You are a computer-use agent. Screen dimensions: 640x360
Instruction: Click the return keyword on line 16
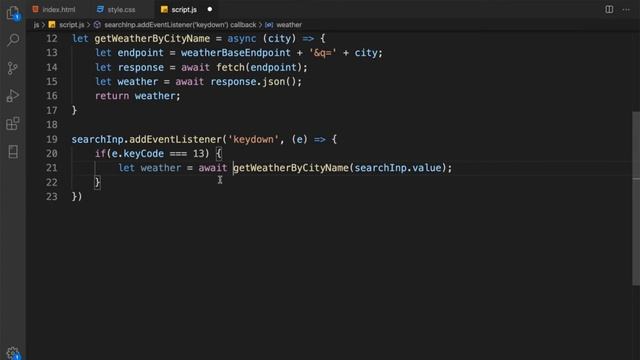pyautogui.click(x=112, y=96)
